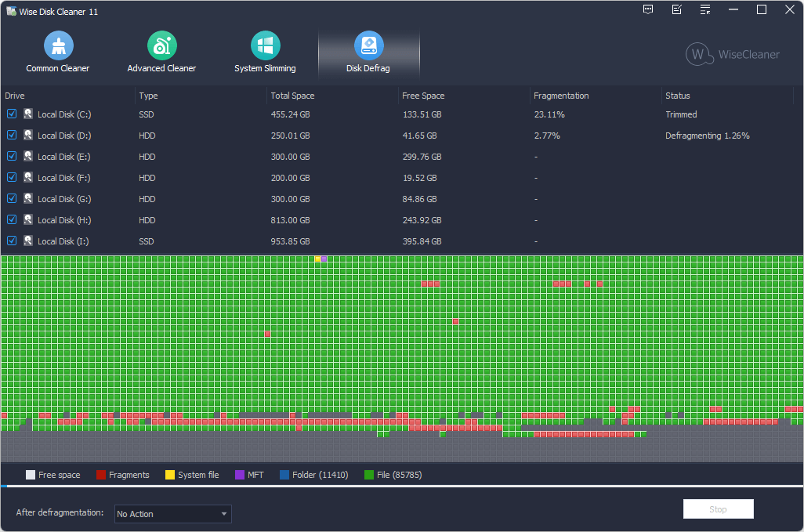Open the menu list icon in title bar

pos(705,9)
